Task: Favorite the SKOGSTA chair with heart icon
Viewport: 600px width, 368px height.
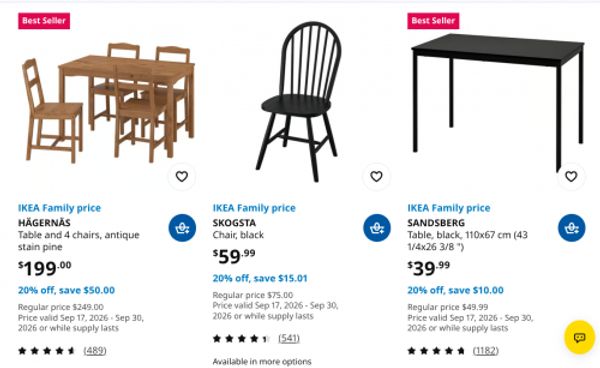Action: click(x=377, y=176)
